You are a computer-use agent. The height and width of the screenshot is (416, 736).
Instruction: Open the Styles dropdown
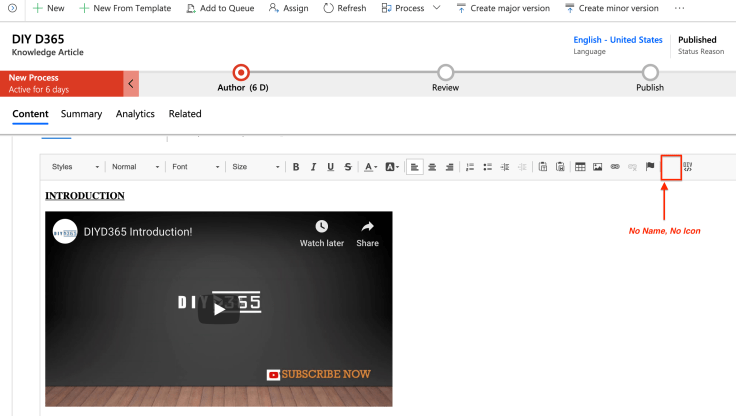coord(75,167)
